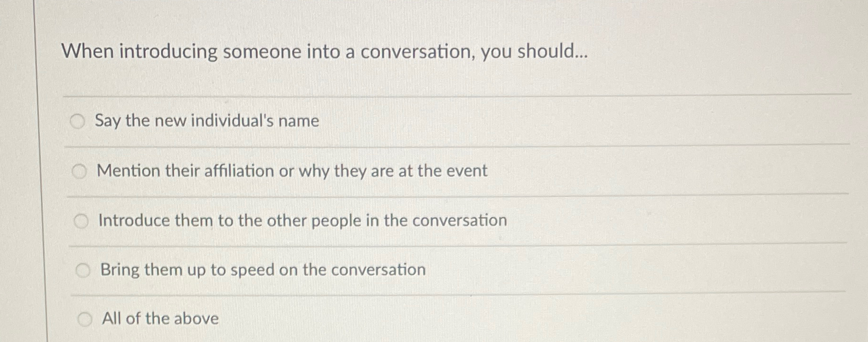Click the text "Say the new individual's name"
The width and height of the screenshot is (868, 342).
tap(208, 121)
